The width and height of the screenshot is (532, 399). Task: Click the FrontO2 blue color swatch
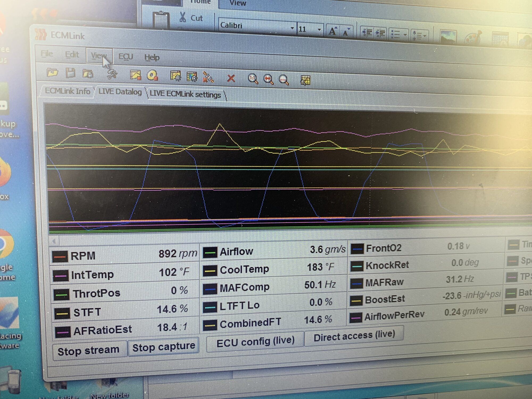(x=357, y=249)
